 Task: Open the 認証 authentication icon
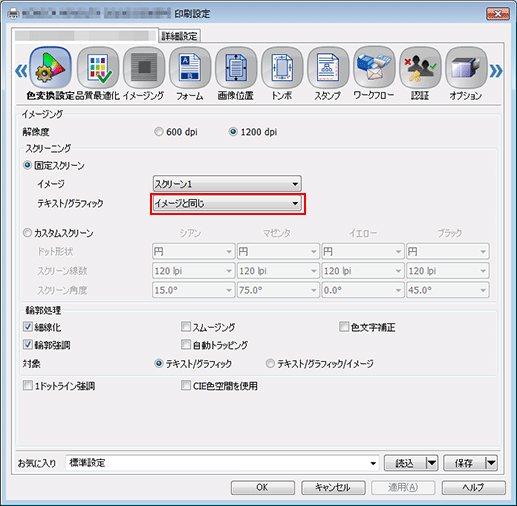(x=420, y=68)
